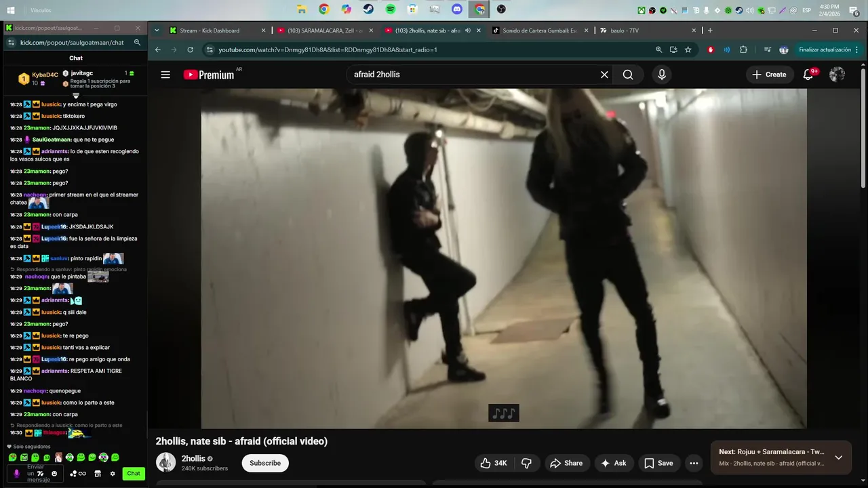Go back in Chrome
This screenshot has width=868, height=488.
[157, 50]
